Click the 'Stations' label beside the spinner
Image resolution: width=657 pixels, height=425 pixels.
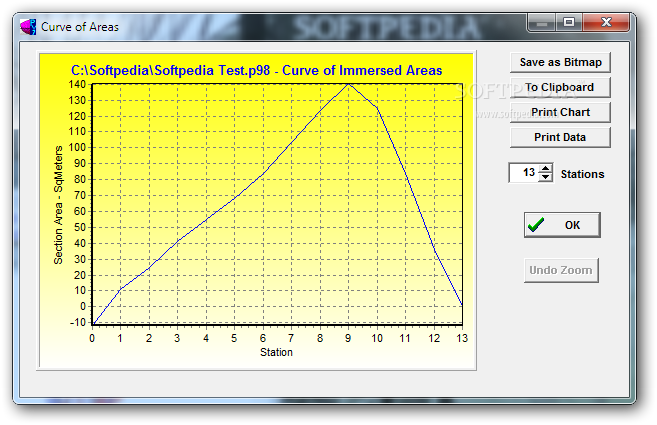click(582, 174)
